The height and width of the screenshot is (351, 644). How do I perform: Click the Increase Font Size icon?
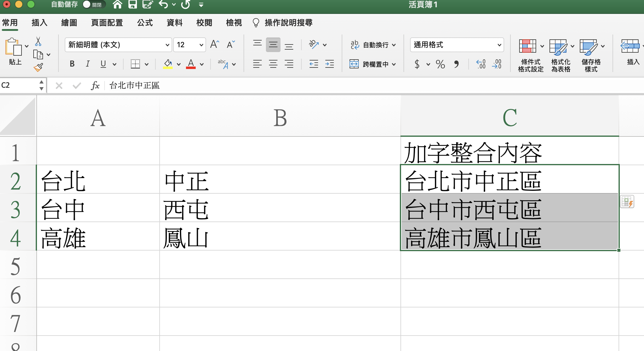coord(214,44)
